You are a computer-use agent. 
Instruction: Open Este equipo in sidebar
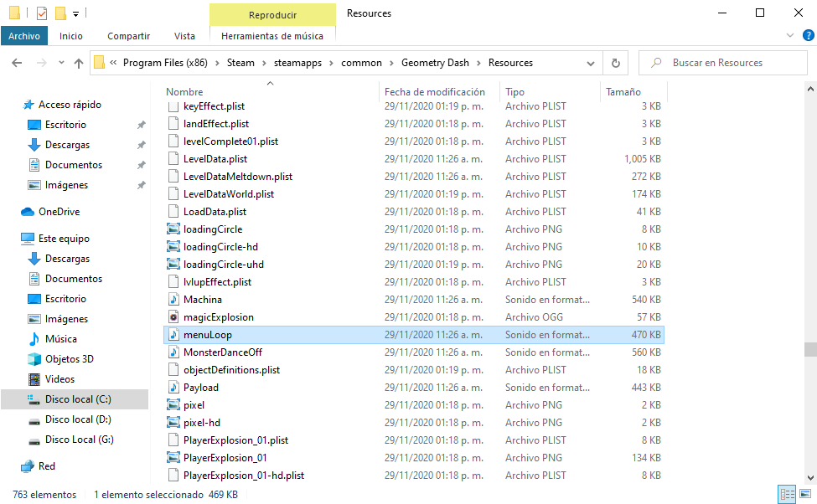tap(64, 239)
